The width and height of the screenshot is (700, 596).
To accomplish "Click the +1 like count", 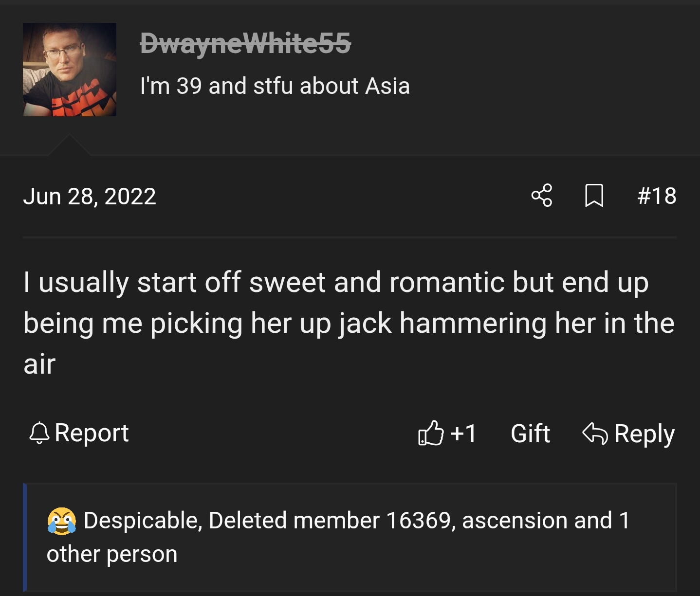I will pyautogui.click(x=463, y=433).
